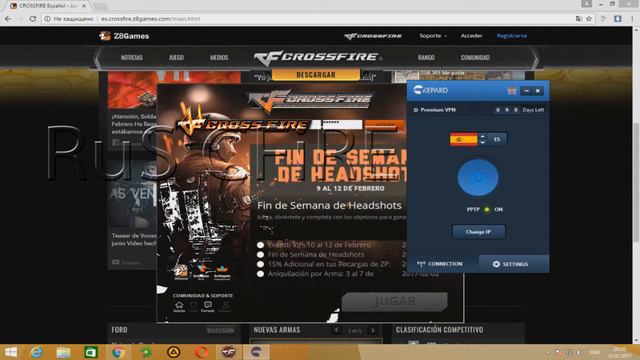Screen dimensions: 640x360
Task: Click the orange DESCARGAR button
Action: (316, 75)
